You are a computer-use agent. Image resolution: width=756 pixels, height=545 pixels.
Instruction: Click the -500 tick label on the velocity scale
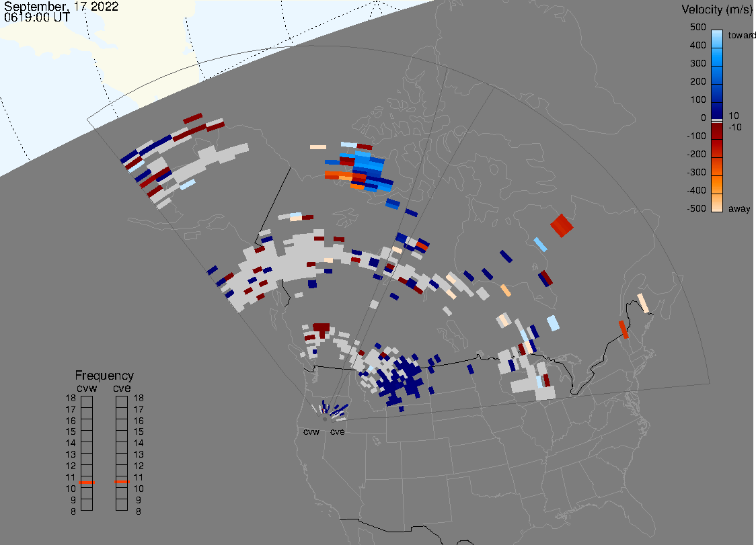(x=696, y=208)
